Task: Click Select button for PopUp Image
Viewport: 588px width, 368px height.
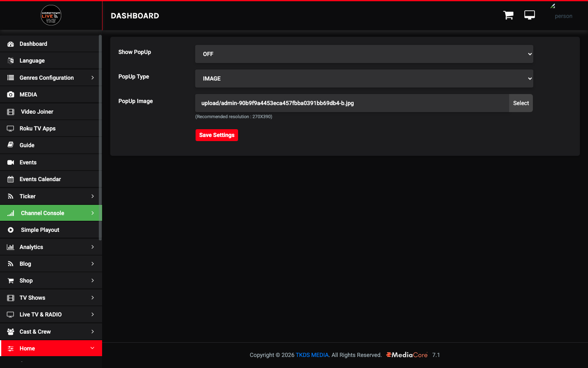Action: pyautogui.click(x=521, y=103)
